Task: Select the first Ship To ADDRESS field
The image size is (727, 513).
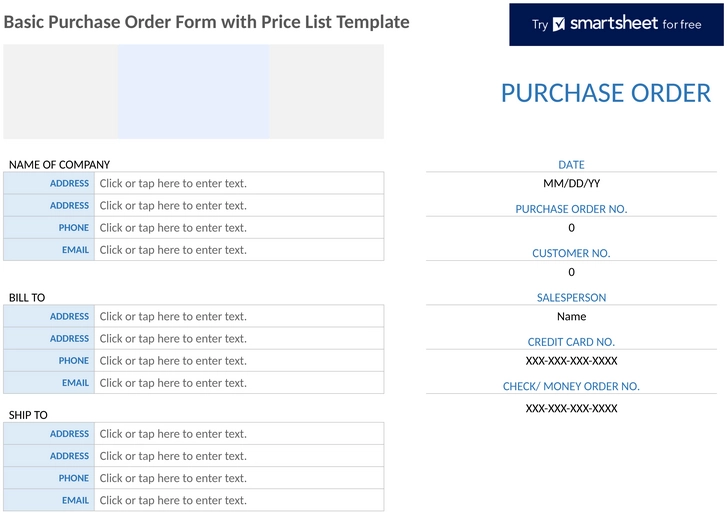Action: click(239, 434)
